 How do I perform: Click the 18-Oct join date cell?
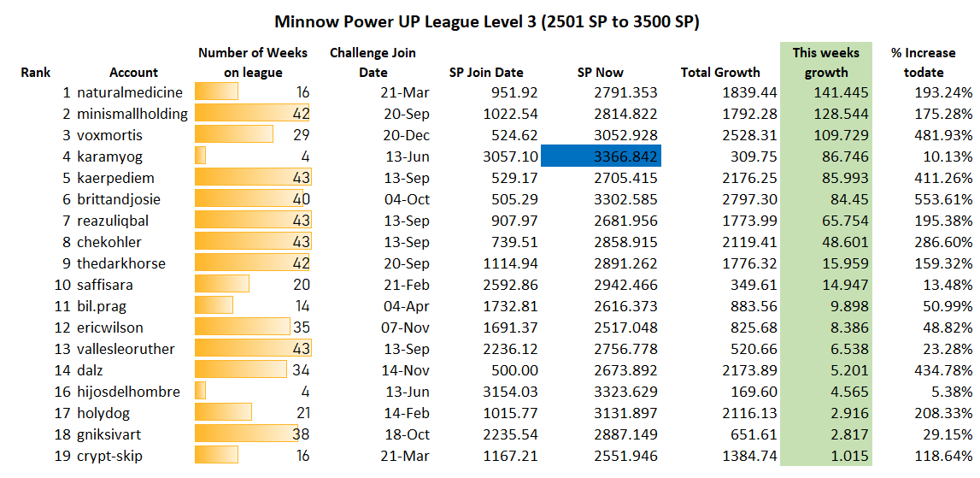[406, 434]
